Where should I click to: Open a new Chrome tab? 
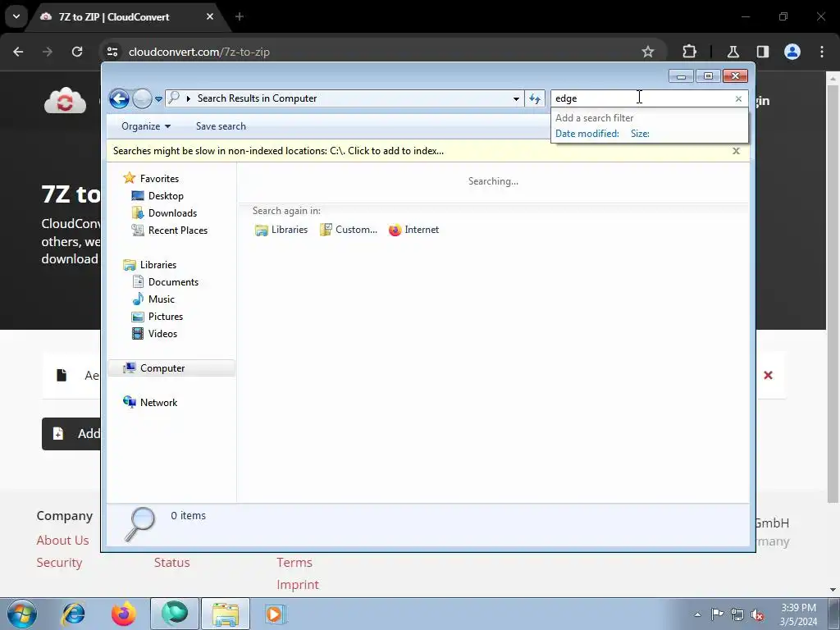click(240, 17)
